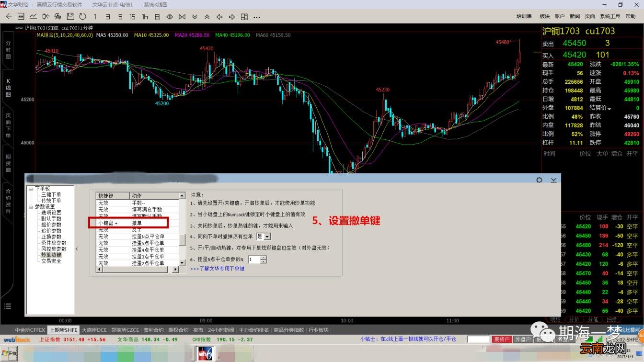Switch chart to 1h period
Viewport: 644px width, 362px height.
[x=145, y=16]
